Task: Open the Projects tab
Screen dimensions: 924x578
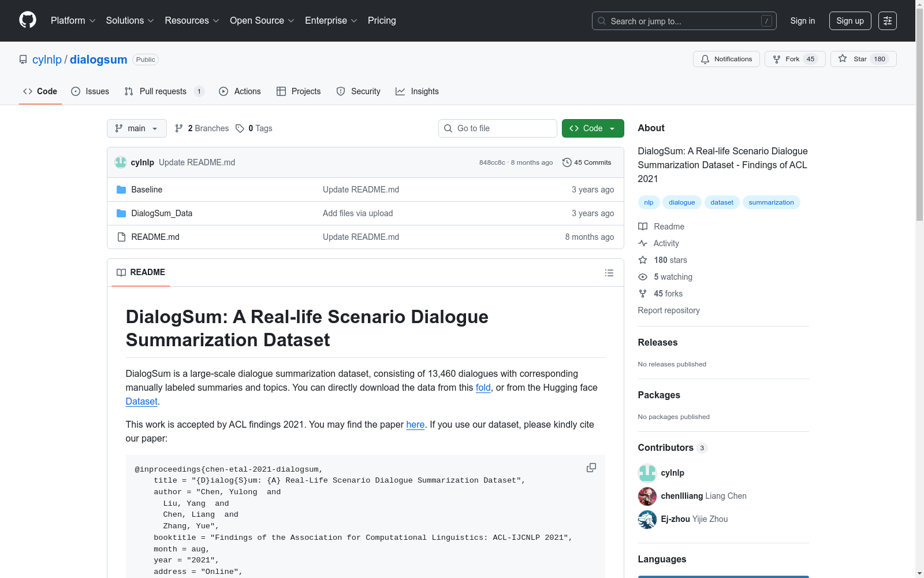Action: tap(299, 91)
